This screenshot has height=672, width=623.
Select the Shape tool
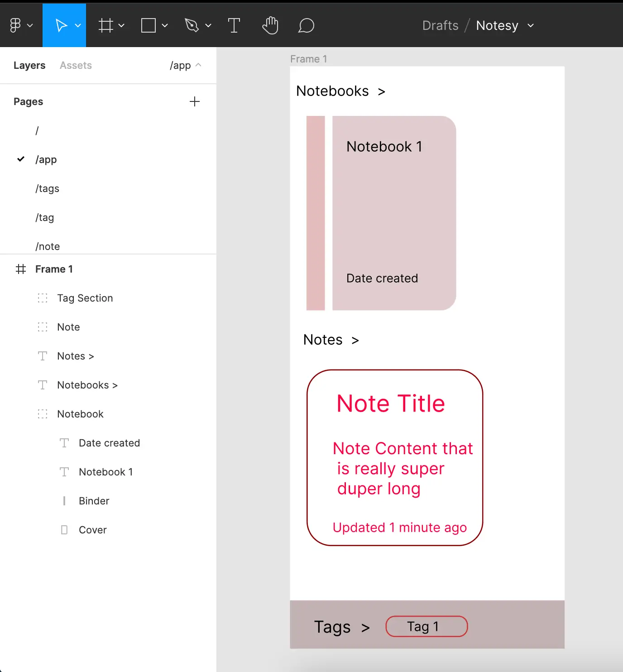pyautogui.click(x=149, y=25)
